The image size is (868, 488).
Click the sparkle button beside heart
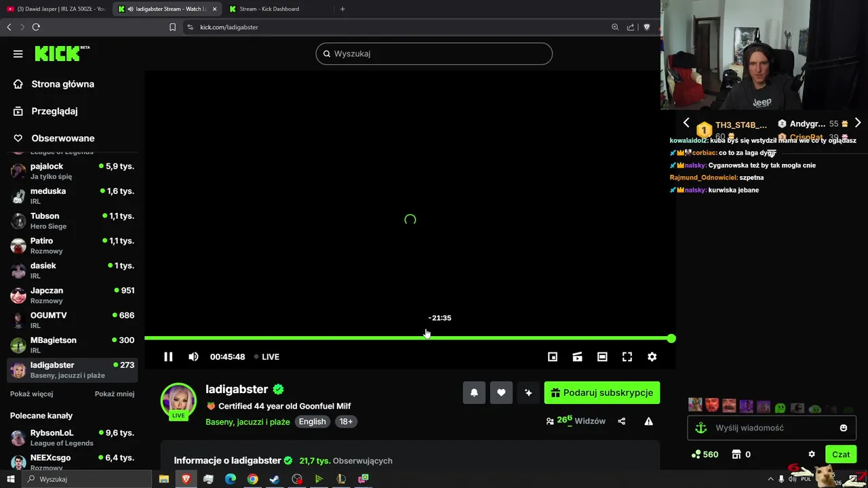528,392
